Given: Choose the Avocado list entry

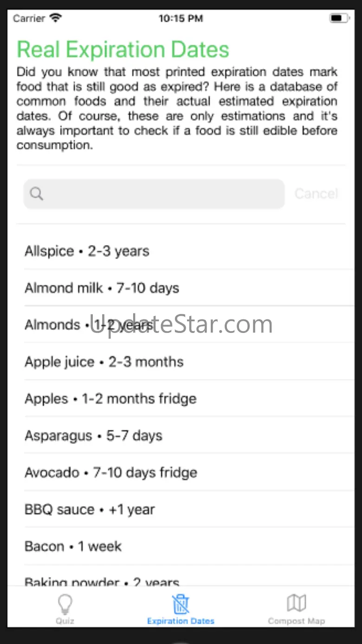Looking at the screenshot, I should 186,472.
